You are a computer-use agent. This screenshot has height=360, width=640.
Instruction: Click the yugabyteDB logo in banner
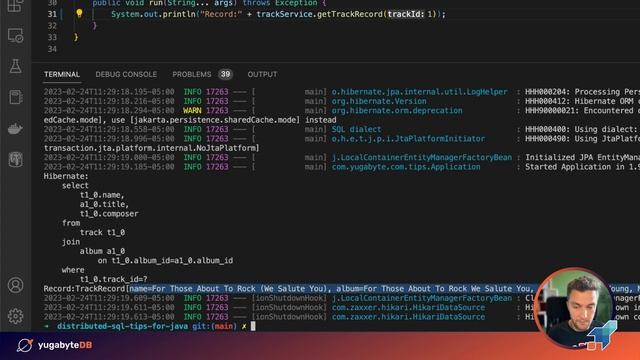(55, 345)
